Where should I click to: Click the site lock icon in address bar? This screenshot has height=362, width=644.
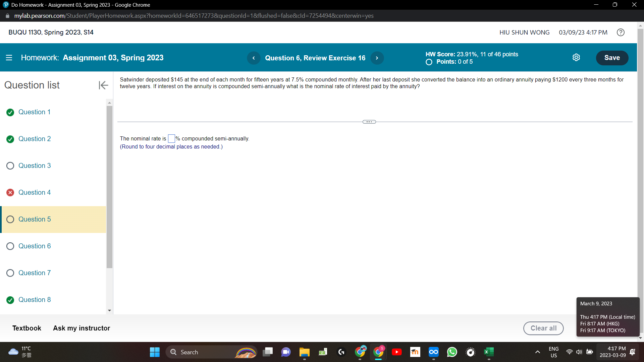click(7, 16)
